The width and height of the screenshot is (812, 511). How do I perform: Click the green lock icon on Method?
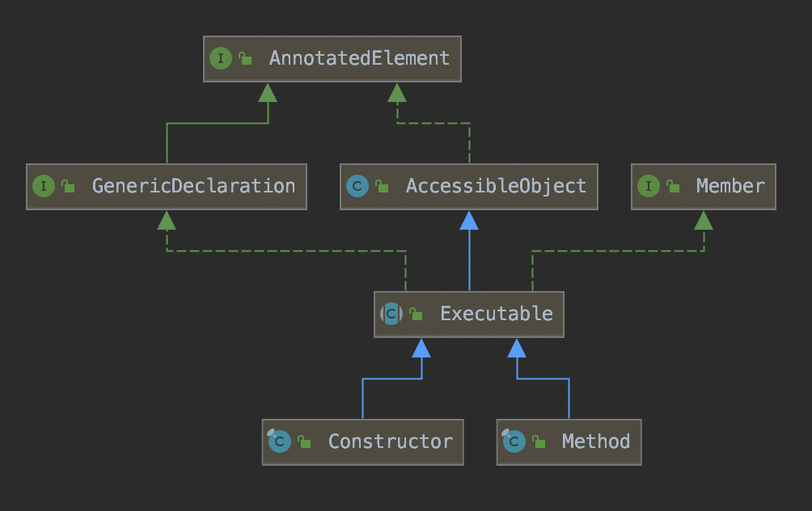[538, 442]
